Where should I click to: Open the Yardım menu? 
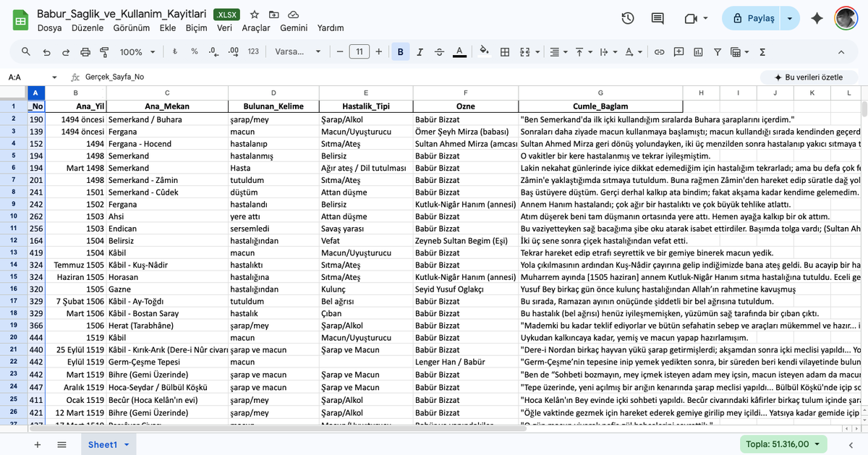click(331, 28)
